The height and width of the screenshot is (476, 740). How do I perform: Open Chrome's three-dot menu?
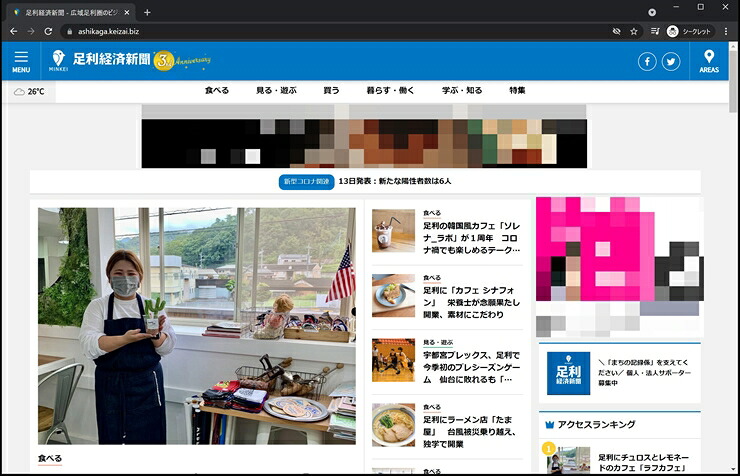726,32
